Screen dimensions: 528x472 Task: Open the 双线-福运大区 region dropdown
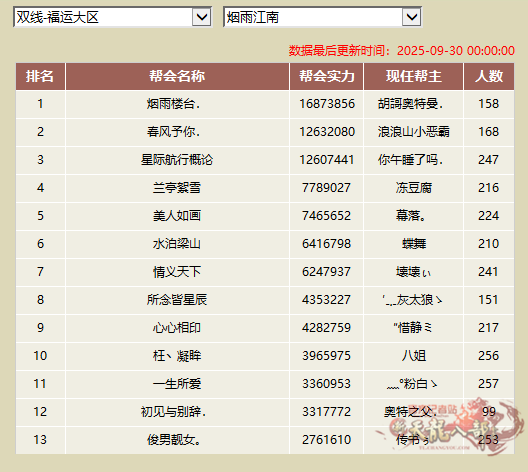112,17
